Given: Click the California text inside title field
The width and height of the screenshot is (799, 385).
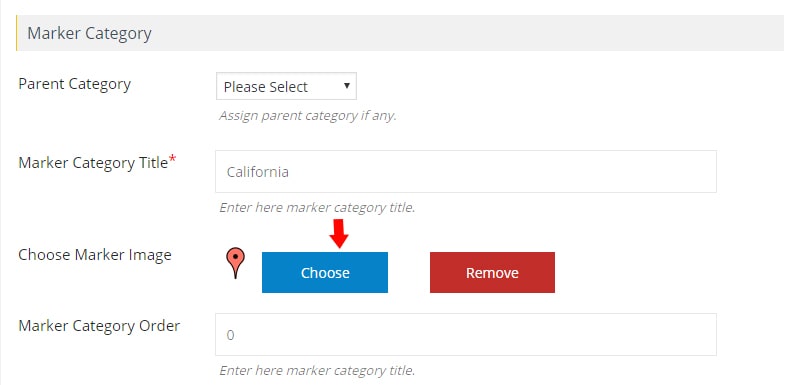Looking at the screenshot, I should pos(258,172).
